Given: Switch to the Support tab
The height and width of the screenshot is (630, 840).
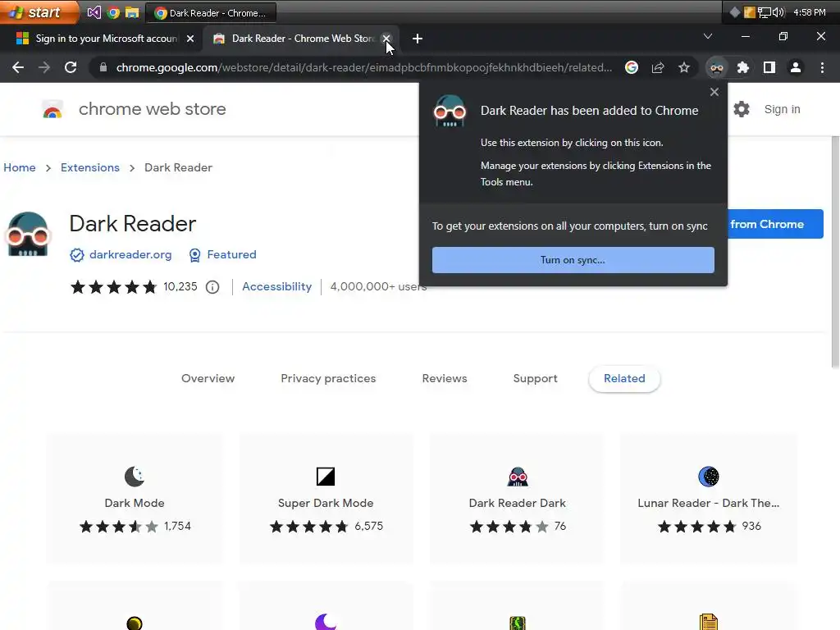Looking at the screenshot, I should pos(535,379).
